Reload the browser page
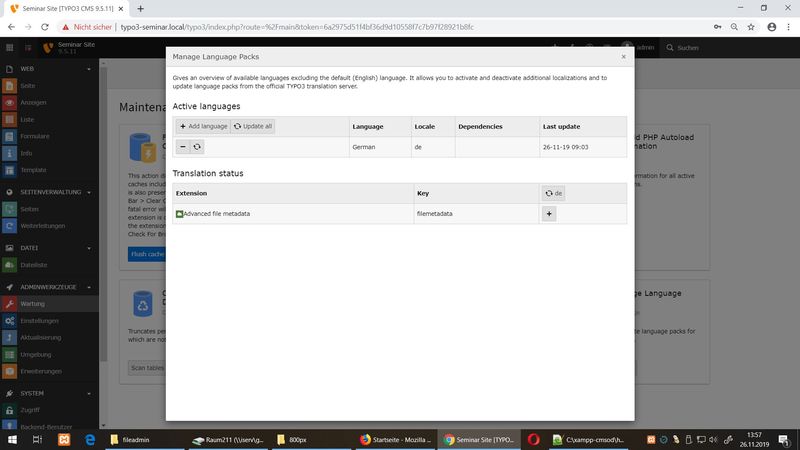This screenshot has height=450, width=800. click(45, 27)
